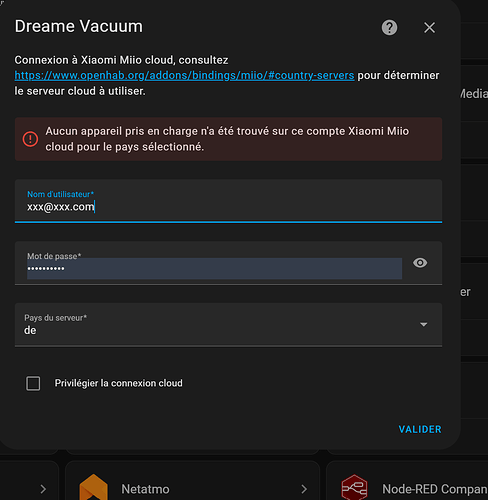Click the Netatmo orange logo icon

click(x=94, y=487)
